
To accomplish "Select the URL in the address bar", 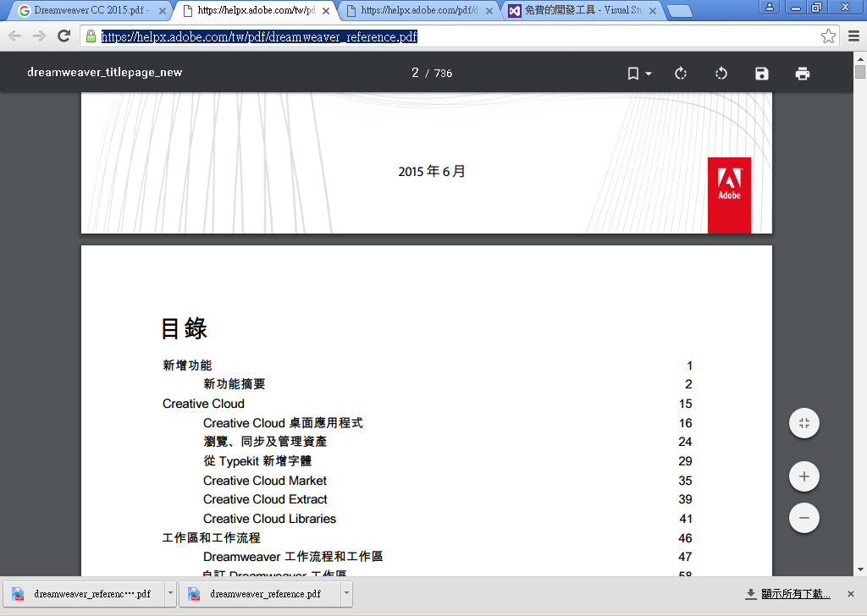I will [x=259, y=37].
